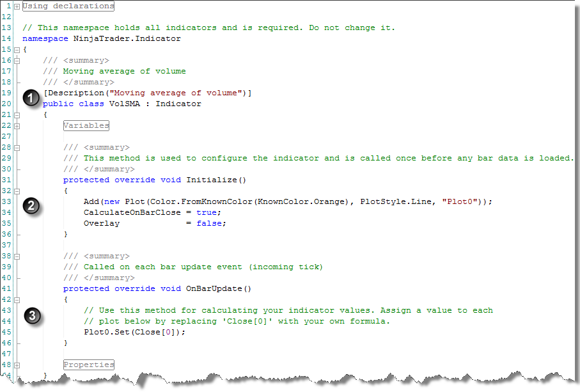Image resolution: width=580 pixels, height=392 pixels.
Task: Click comment 'Called on each bar update event'
Action: pyautogui.click(x=163, y=267)
